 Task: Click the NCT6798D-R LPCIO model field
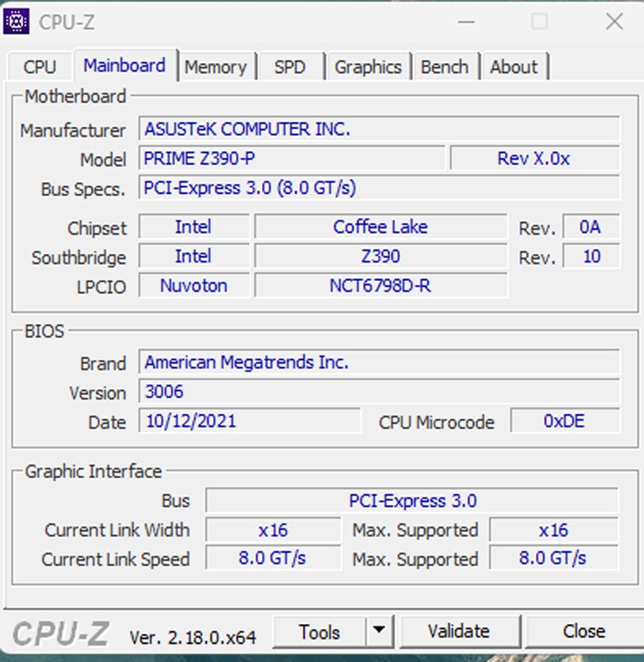click(x=381, y=286)
